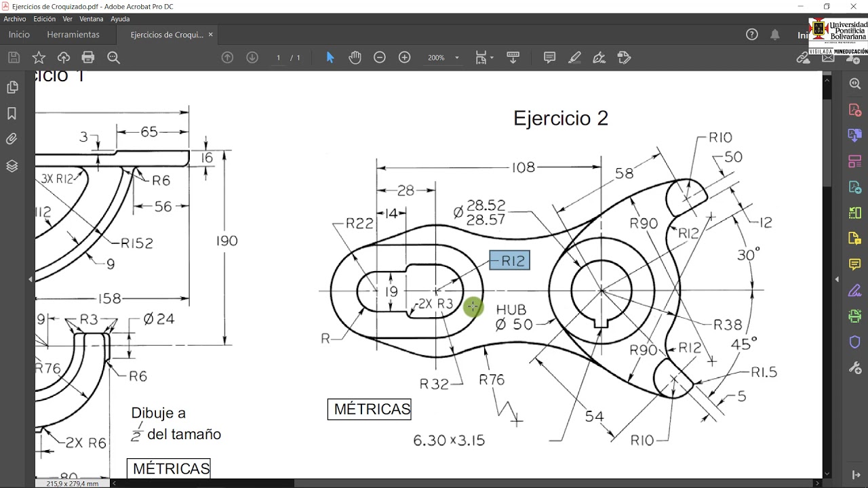
Task: Open the layers panel
Action: (x=12, y=166)
